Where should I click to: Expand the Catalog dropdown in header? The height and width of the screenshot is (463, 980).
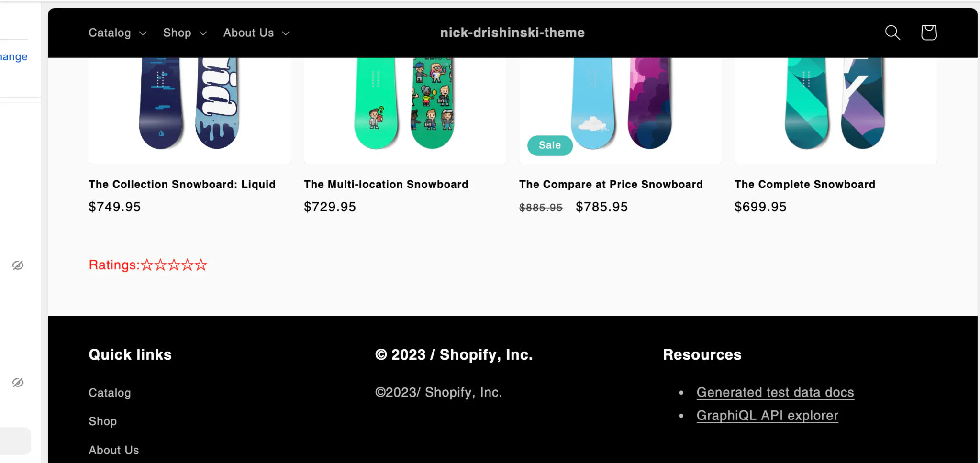pyautogui.click(x=117, y=33)
